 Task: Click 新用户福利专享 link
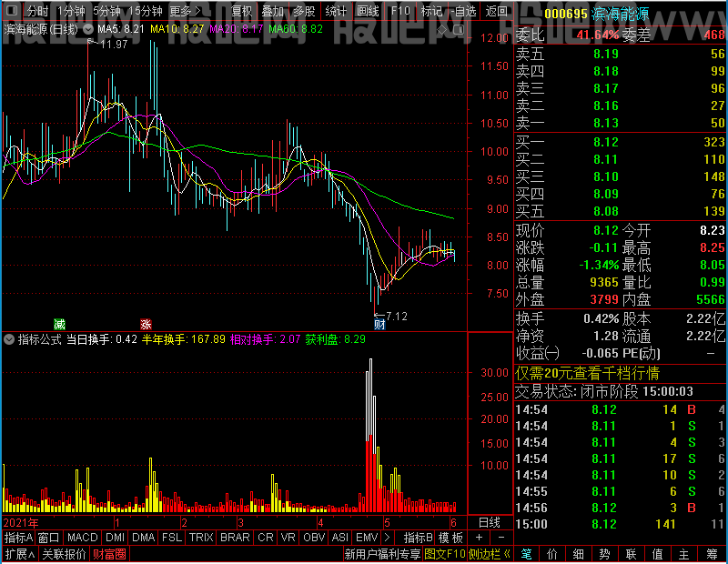pyautogui.click(x=382, y=554)
